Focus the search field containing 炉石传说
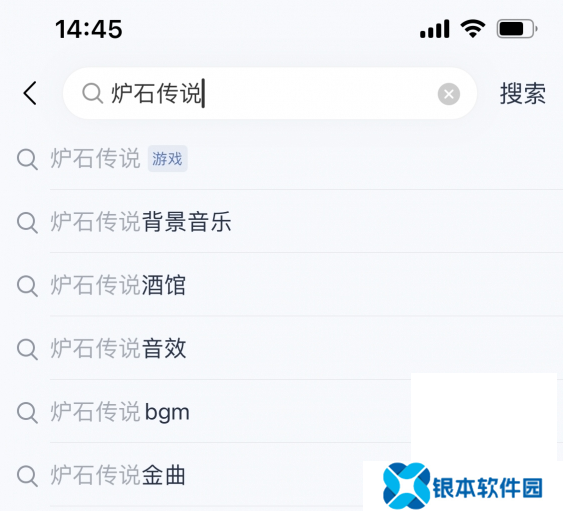Screen dimensions: 563x511 coord(270,93)
